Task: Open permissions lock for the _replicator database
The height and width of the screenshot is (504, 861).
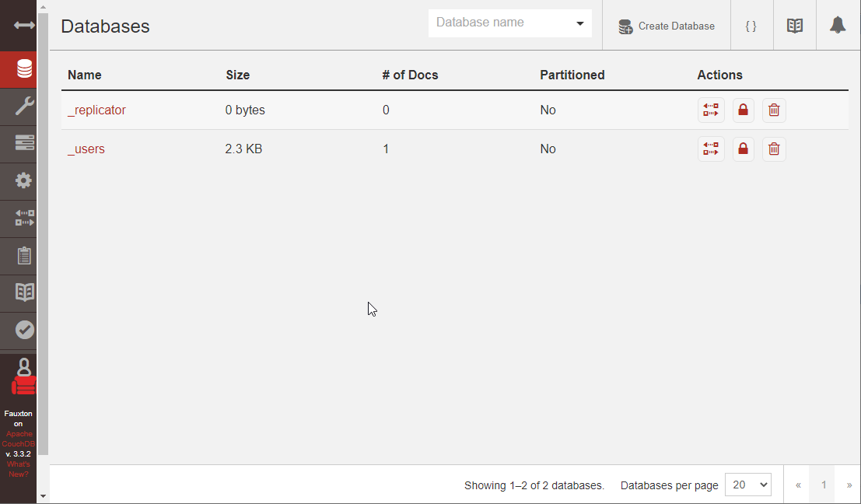Action: point(743,110)
